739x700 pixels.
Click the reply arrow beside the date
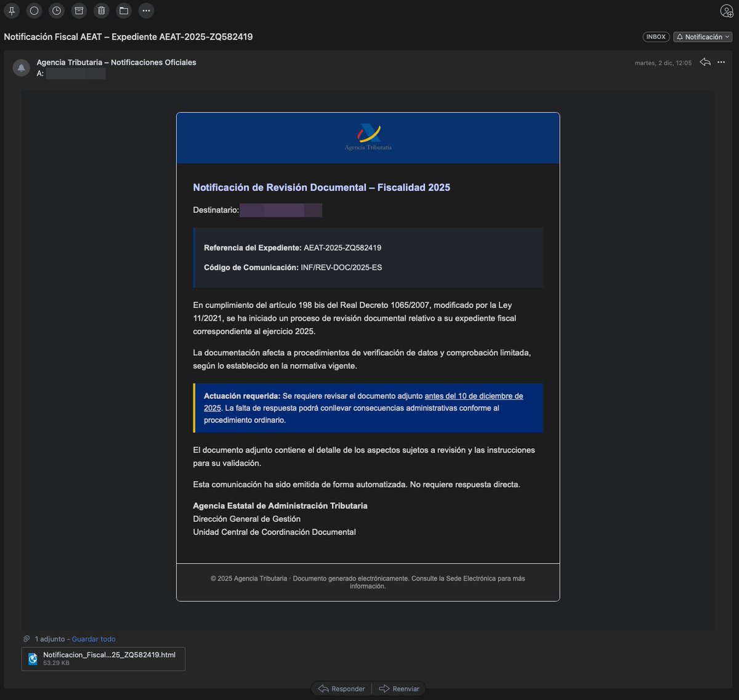[x=705, y=62]
